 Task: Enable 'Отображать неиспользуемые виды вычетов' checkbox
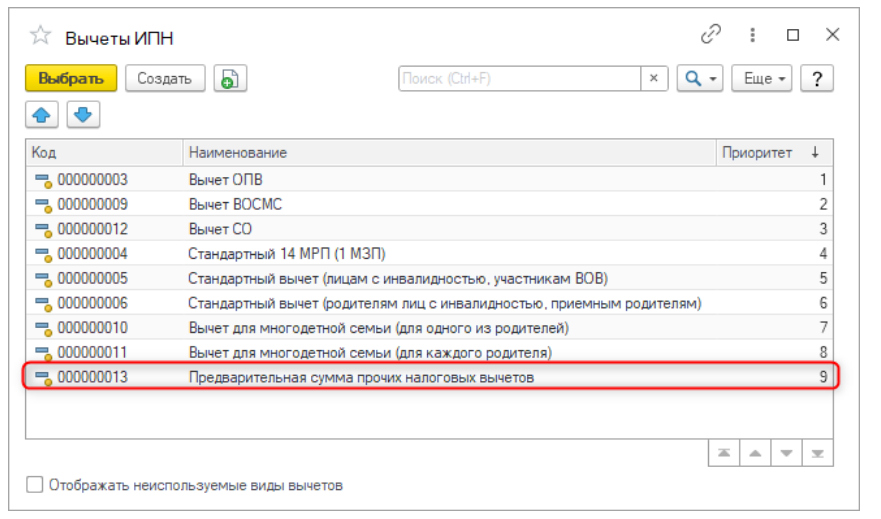point(35,485)
